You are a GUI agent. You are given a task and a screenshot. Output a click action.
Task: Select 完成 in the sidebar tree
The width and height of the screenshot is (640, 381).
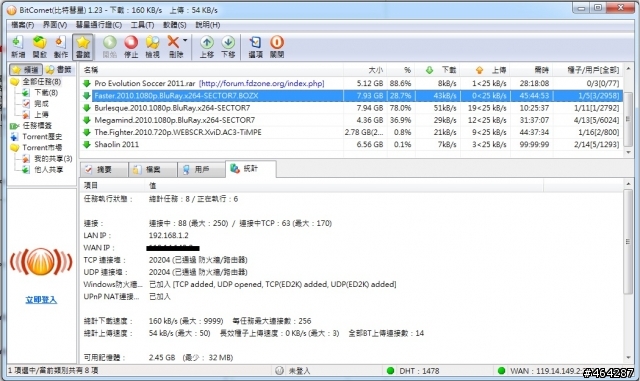pyautogui.click(x=41, y=104)
